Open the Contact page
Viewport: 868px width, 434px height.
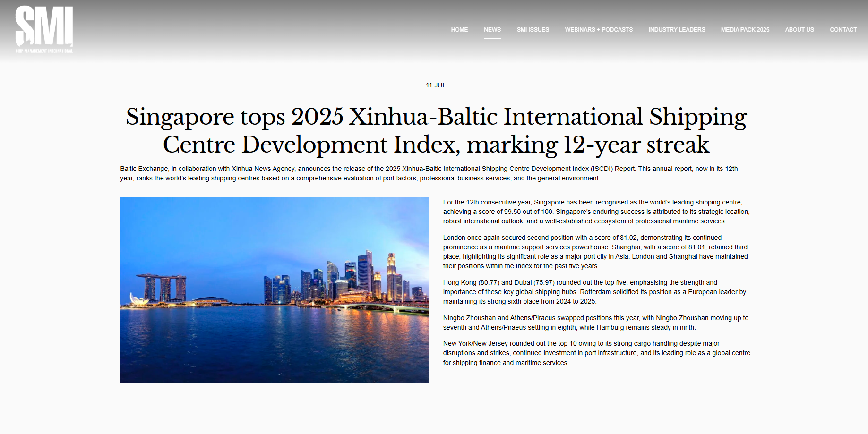tap(843, 30)
